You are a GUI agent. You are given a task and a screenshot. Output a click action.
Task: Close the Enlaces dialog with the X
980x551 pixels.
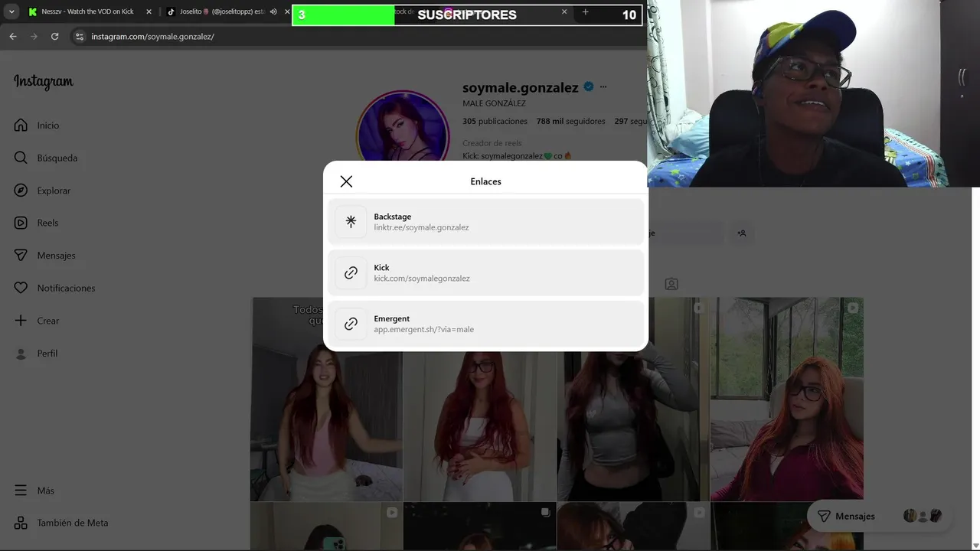point(346,181)
